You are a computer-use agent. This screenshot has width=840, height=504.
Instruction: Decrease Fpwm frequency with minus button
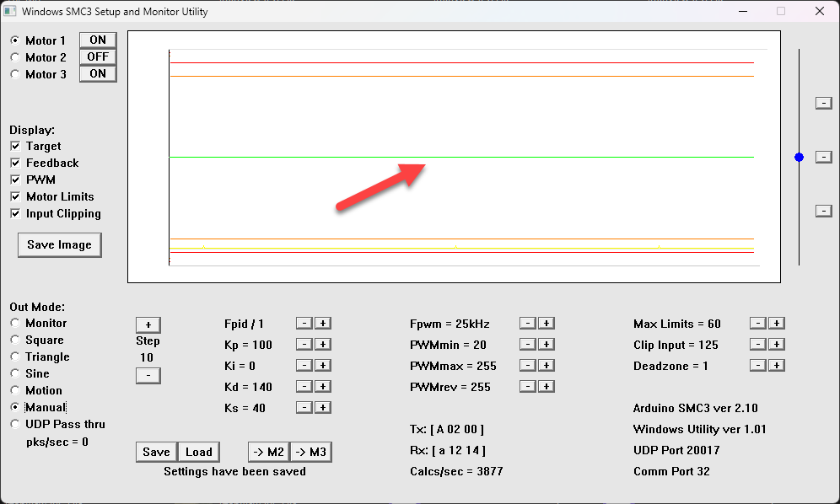[x=527, y=324]
